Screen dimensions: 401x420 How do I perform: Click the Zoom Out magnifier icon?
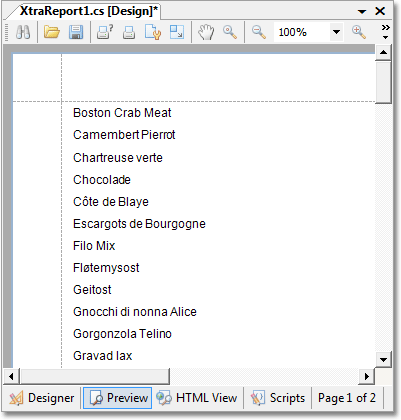pyautogui.click(x=259, y=32)
